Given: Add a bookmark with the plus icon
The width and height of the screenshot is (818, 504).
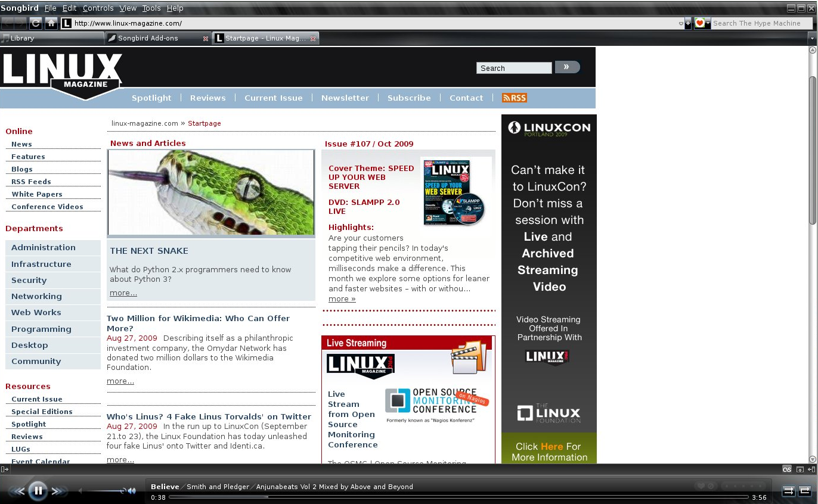Looking at the screenshot, I should tap(688, 23).
